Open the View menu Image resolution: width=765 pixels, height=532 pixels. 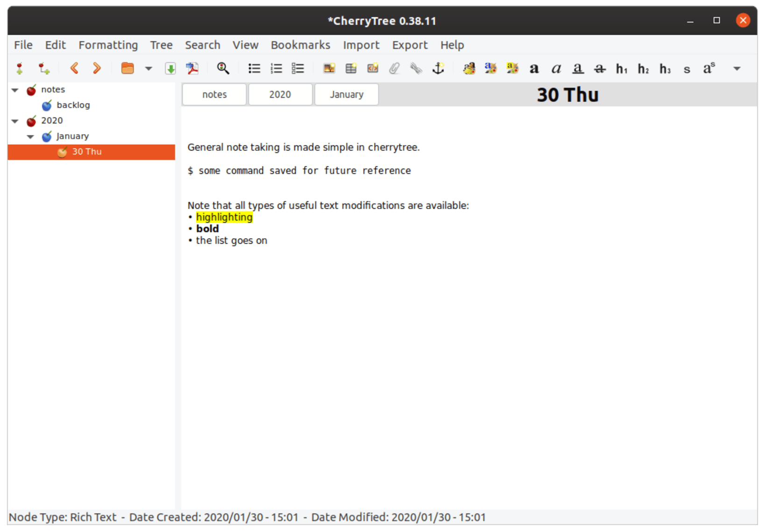[245, 45]
